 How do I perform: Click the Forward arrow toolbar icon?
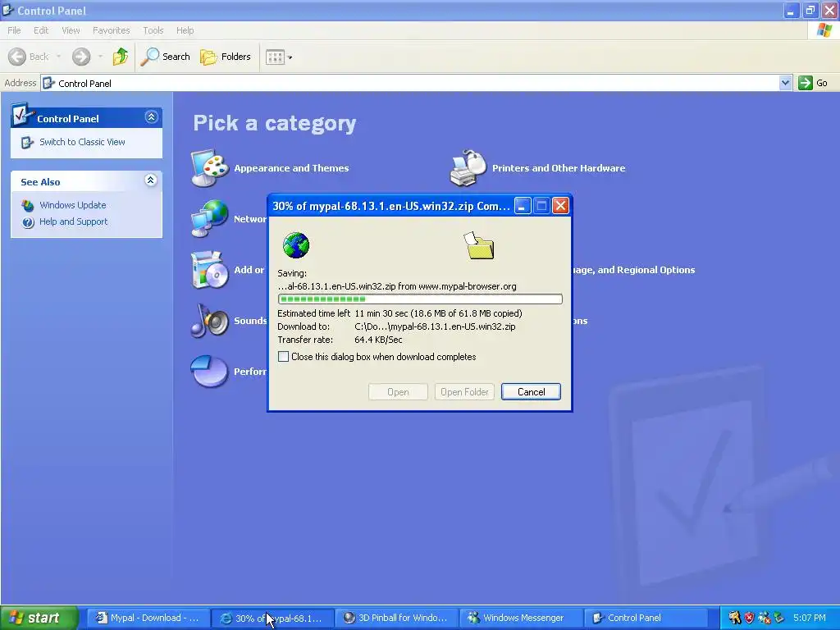click(x=81, y=57)
